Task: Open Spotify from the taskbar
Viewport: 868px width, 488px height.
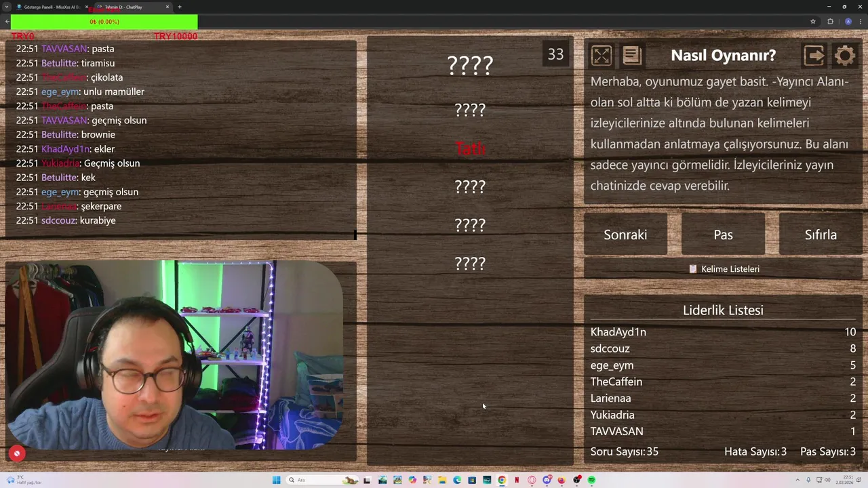Action: (x=591, y=480)
